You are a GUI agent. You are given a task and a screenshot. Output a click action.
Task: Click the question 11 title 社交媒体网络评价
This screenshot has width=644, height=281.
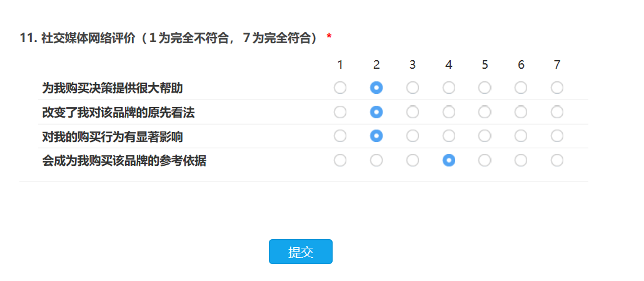(88, 38)
